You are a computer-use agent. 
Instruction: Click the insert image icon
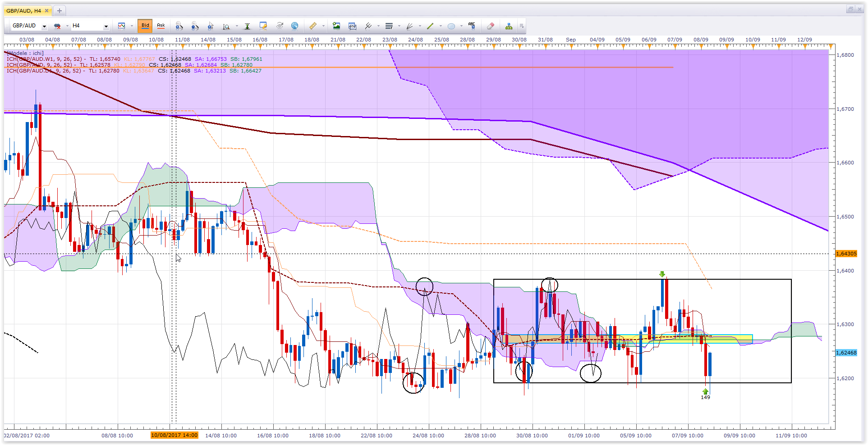pyautogui.click(x=336, y=26)
